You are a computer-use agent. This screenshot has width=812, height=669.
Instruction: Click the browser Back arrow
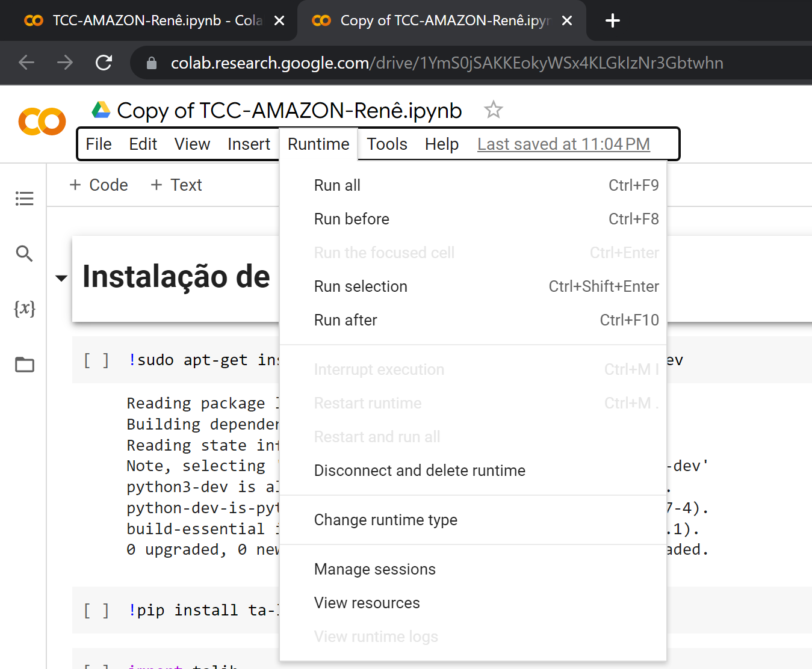(26, 63)
